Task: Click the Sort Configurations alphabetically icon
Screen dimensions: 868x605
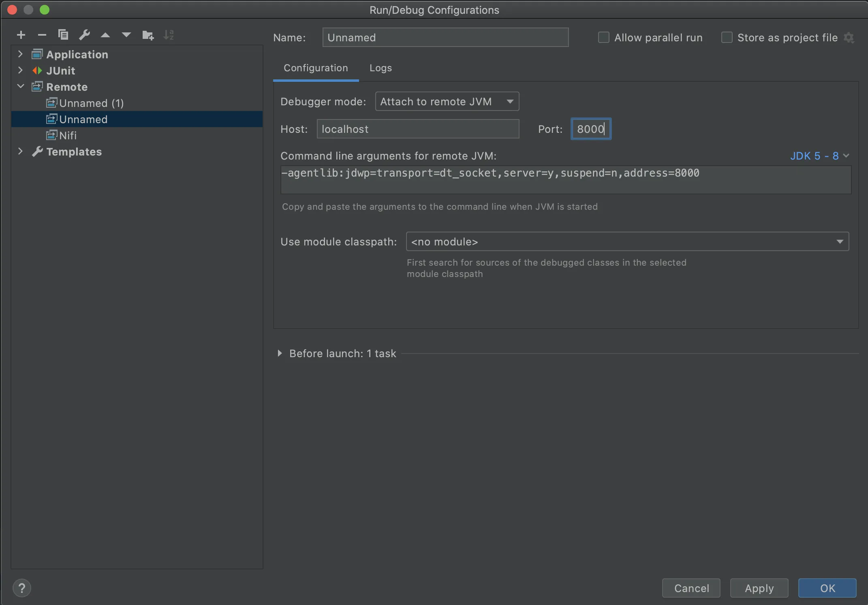Action: (169, 35)
